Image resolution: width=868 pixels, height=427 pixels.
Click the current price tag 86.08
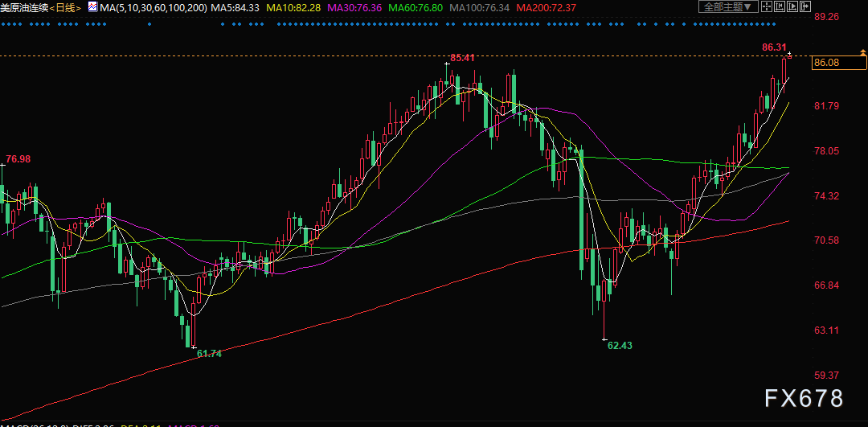[x=838, y=63]
